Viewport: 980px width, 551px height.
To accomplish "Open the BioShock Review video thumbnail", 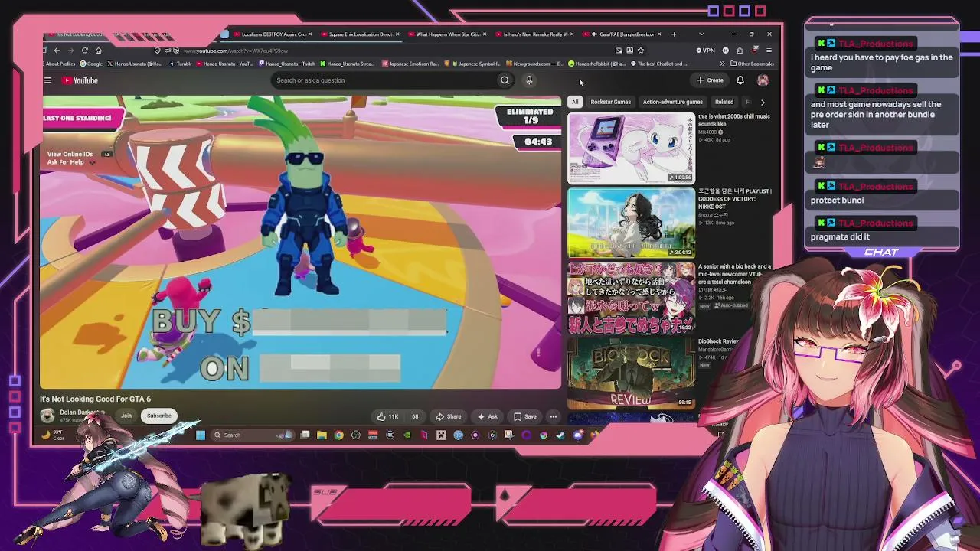I will [x=631, y=373].
